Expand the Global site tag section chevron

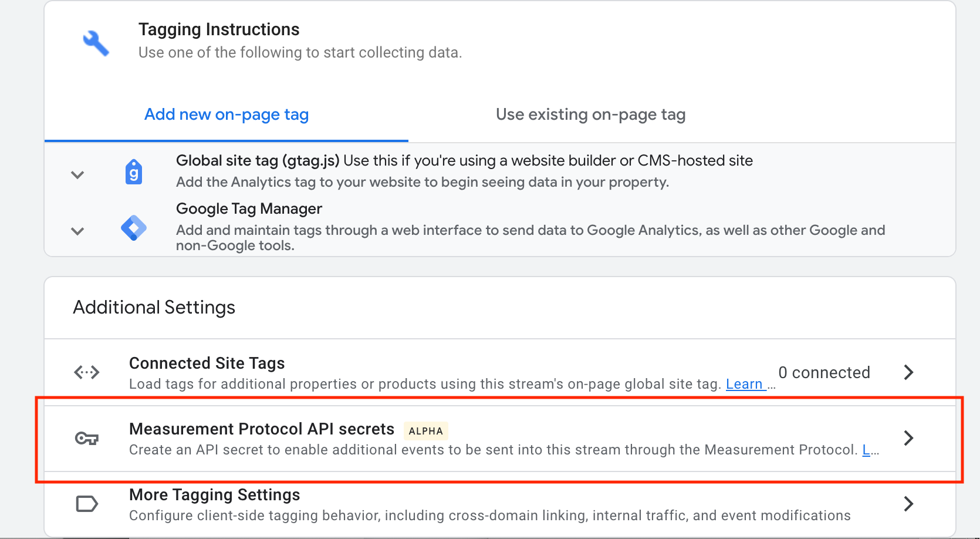tap(77, 174)
